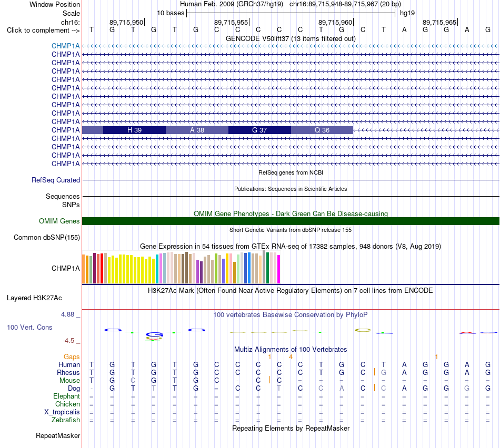Click the GENCODE V50lift37 track title
Viewport: 500px width, 448px height.
tap(291, 38)
